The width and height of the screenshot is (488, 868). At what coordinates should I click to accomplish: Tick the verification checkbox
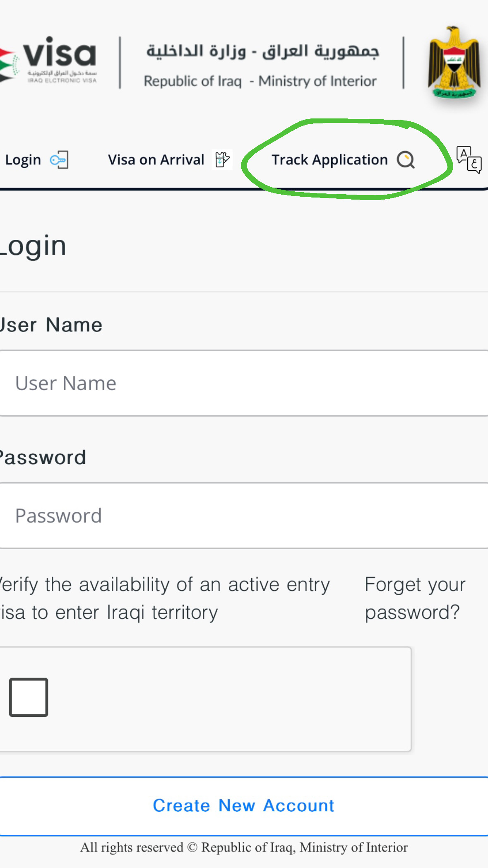point(29,697)
